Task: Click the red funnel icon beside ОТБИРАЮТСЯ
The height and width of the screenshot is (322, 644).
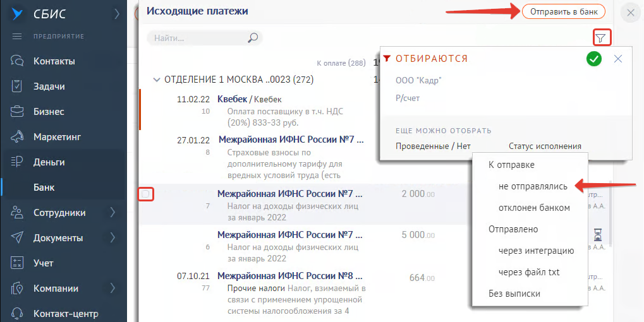Action: pos(387,59)
